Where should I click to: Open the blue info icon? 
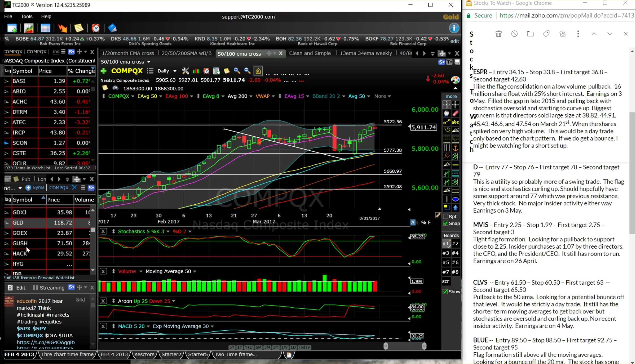click(454, 28)
